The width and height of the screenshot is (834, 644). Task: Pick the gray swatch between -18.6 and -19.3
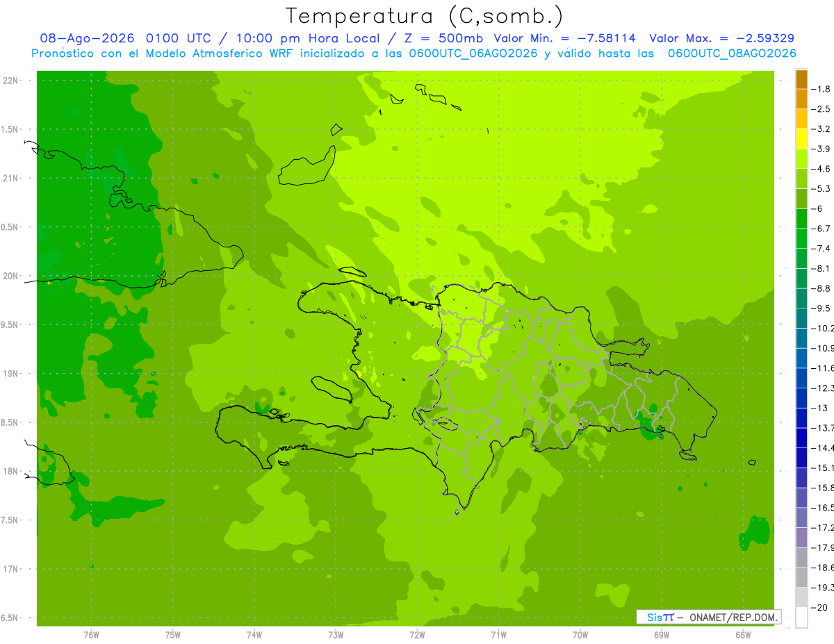coord(801,577)
